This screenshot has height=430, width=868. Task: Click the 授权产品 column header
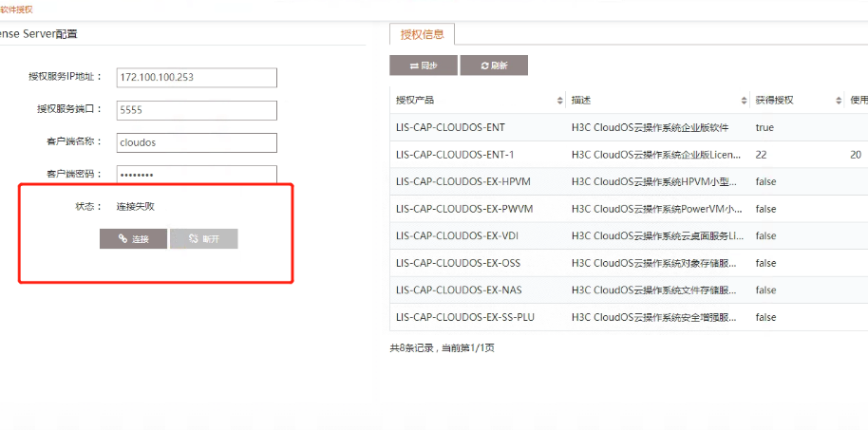click(415, 101)
